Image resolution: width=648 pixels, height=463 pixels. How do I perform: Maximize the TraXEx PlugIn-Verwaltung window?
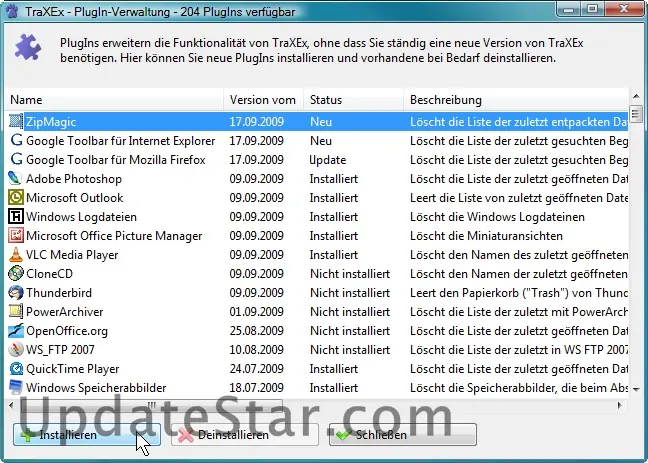[593, 8]
